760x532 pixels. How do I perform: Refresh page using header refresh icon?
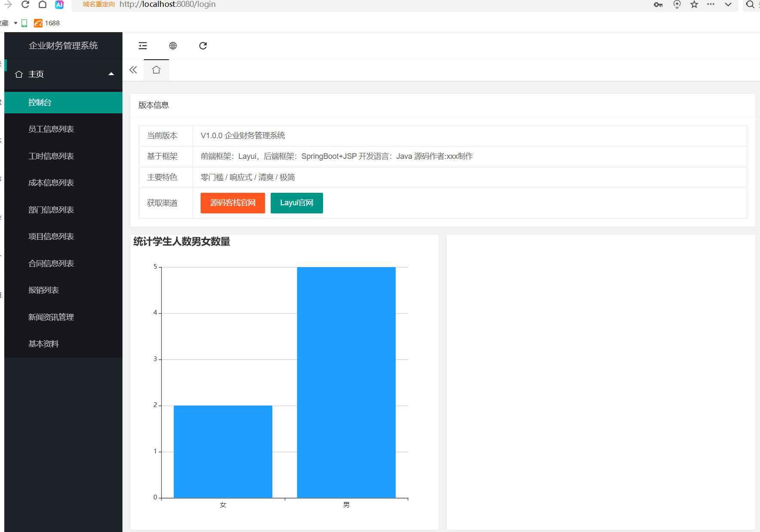pos(203,46)
